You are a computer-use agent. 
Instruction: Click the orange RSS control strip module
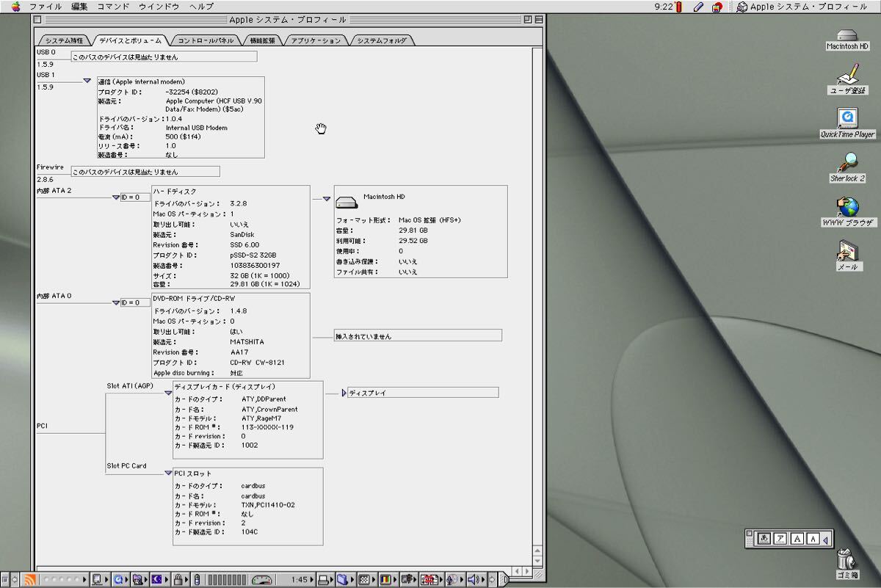point(29,579)
